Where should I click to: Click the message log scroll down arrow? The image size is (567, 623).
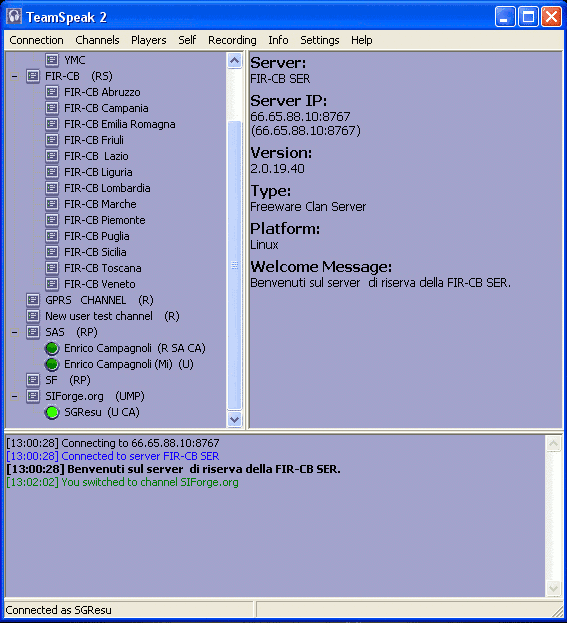click(x=553, y=588)
